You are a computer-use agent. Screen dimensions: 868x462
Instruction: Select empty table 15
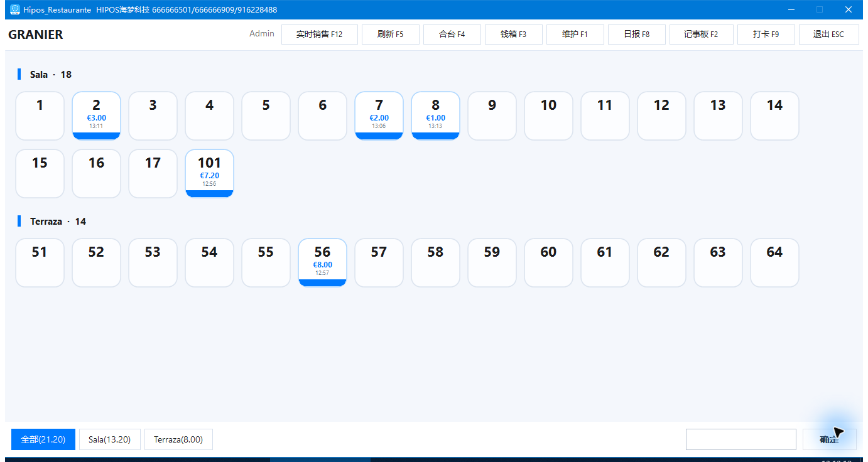(40, 173)
